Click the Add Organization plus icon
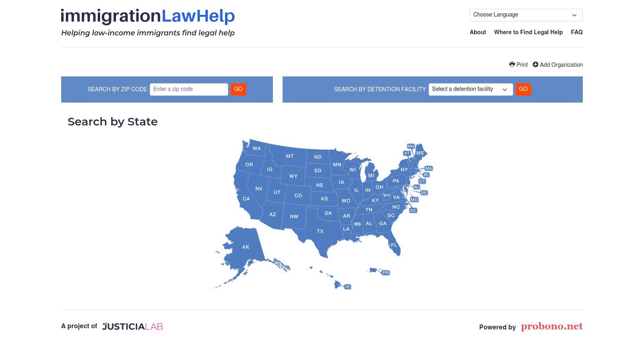 pyautogui.click(x=535, y=64)
